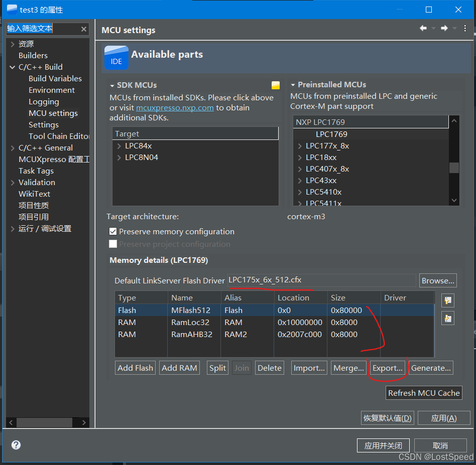
Task: Click Browse for flash driver
Action: pos(438,280)
